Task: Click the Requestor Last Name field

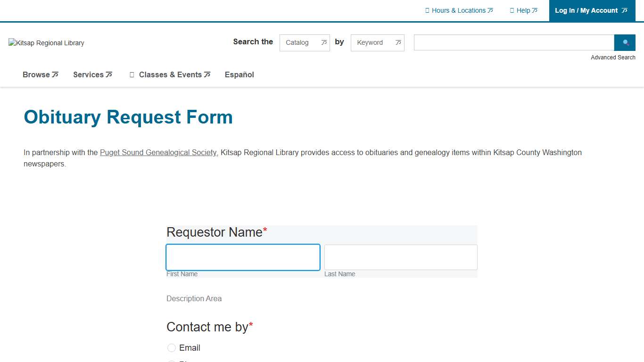Action: click(401, 257)
